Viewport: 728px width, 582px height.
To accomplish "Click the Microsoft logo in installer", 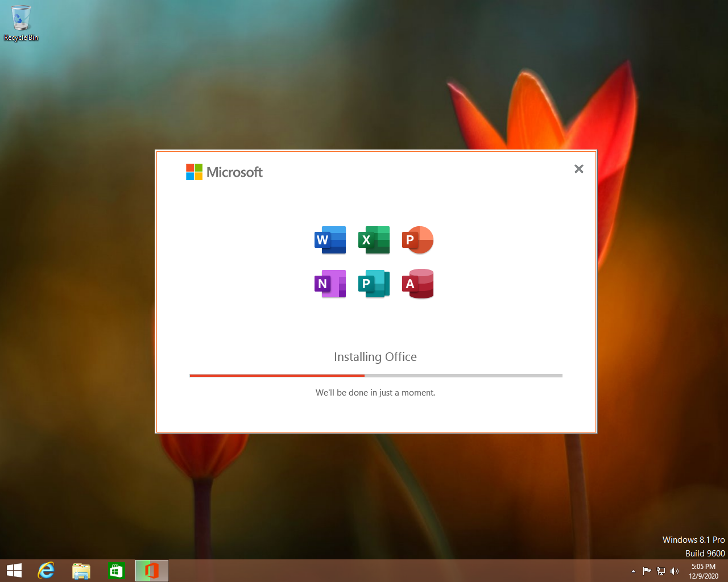I will click(x=224, y=172).
